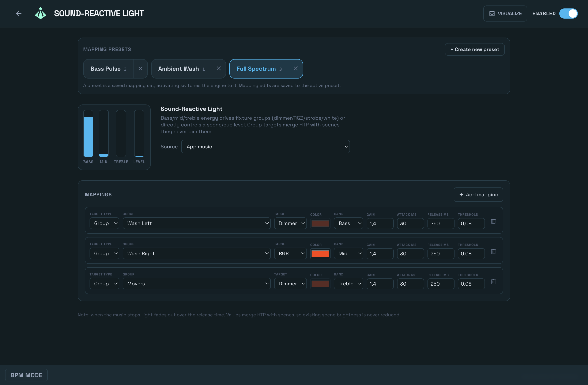The image size is (588, 385).
Task: Edit gain in Wash Right row
Action: (x=380, y=254)
